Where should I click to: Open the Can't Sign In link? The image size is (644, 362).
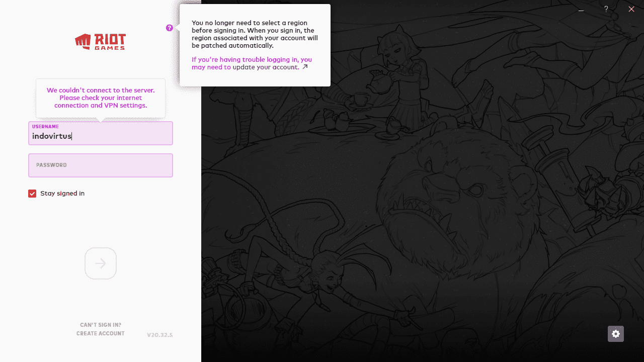(x=101, y=325)
